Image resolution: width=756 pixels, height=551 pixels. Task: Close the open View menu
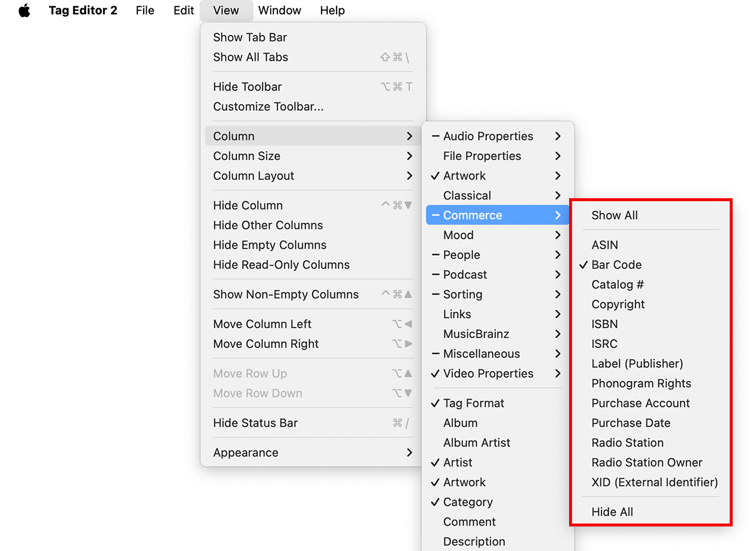coord(226,10)
